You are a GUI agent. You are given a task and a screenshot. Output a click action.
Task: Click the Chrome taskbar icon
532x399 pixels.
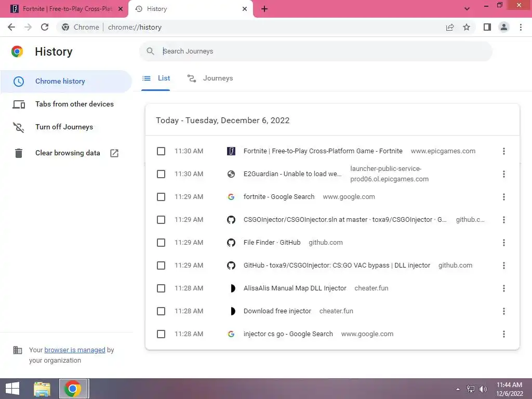click(x=73, y=389)
